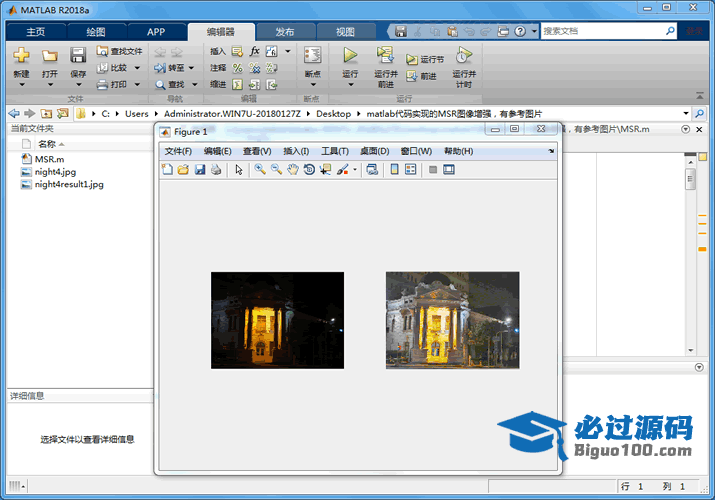The width and height of the screenshot is (715, 500).
Task: Click the Find Files (查找文件) button
Action: [x=119, y=51]
